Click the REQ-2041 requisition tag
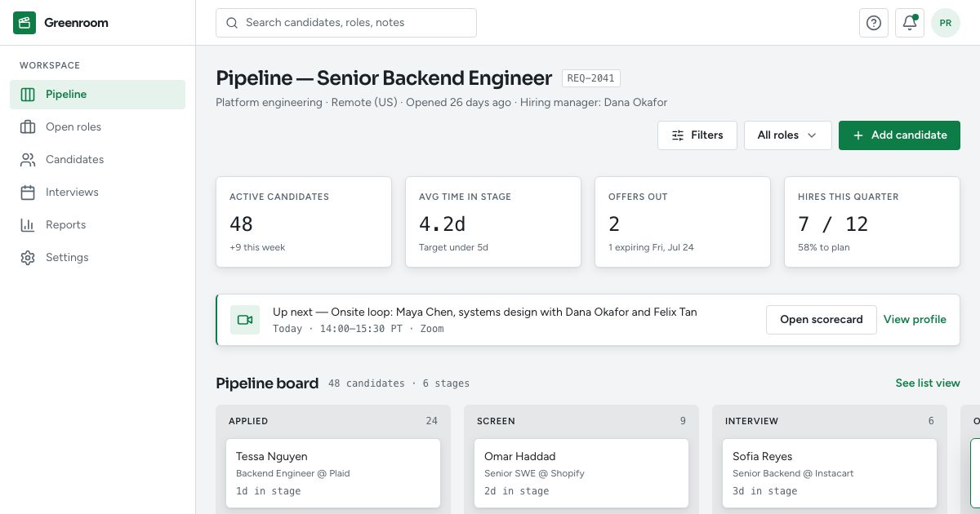 [x=590, y=78]
